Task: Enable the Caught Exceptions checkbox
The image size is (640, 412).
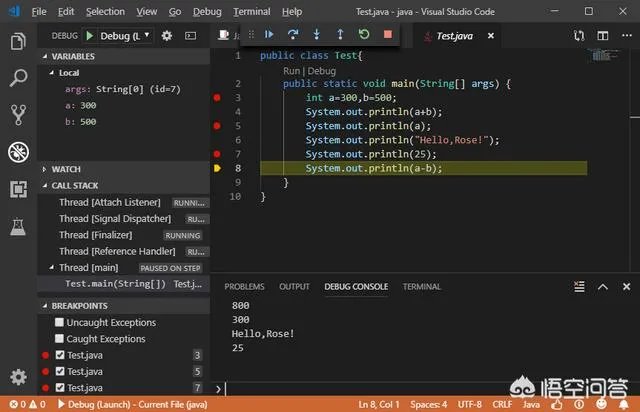Action: pyautogui.click(x=60, y=339)
